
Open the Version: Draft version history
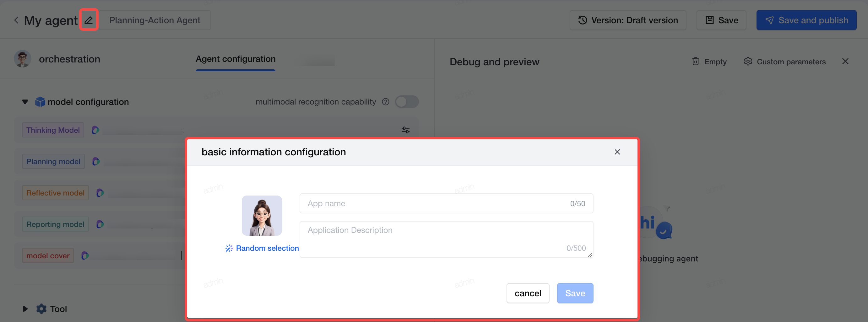628,20
